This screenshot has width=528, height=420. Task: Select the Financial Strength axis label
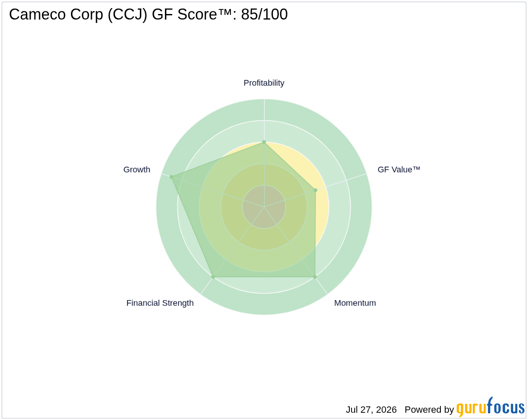pyautogui.click(x=160, y=303)
